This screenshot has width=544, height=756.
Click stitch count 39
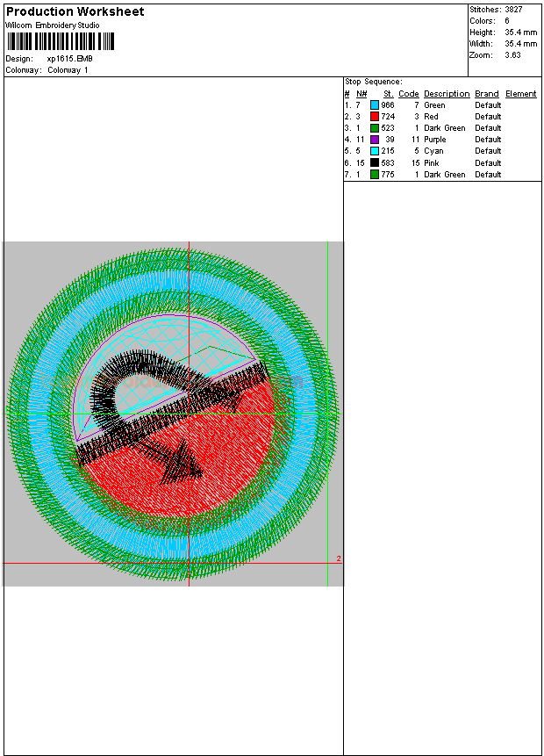point(390,140)
